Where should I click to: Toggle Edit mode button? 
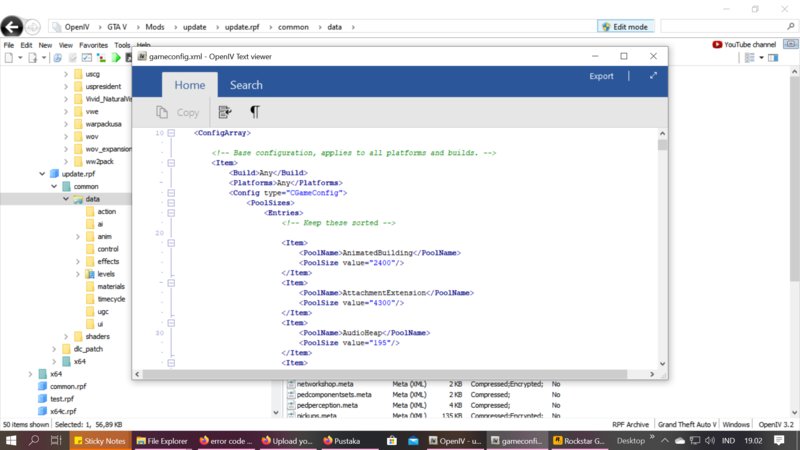click(625, 25)
